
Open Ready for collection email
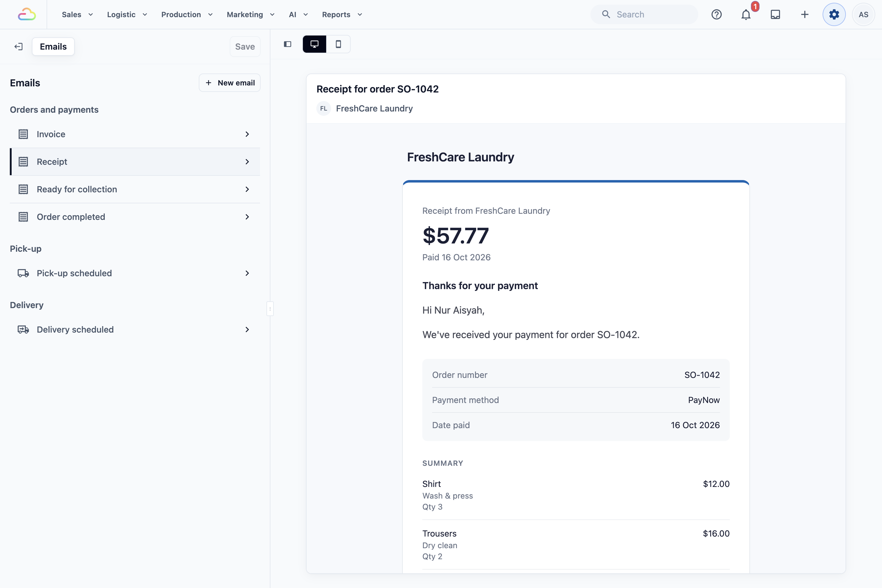pos(135,189)
